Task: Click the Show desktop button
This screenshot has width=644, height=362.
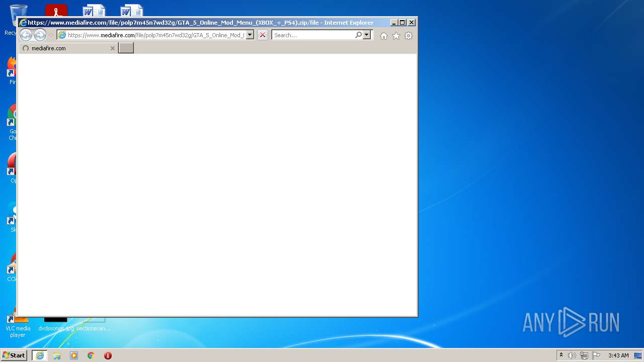Action: [638, 355]
